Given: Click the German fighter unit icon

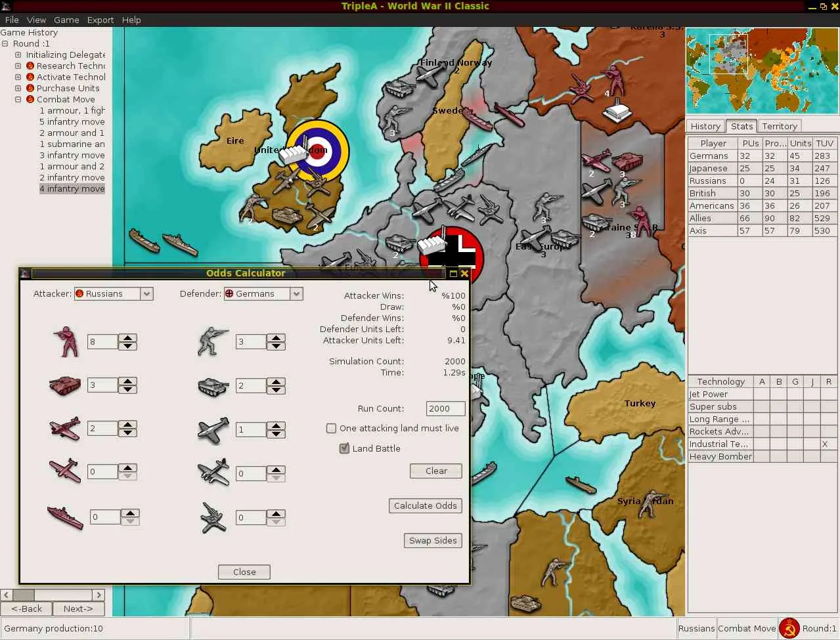Looking at the screenshot, I should point(213,429).
